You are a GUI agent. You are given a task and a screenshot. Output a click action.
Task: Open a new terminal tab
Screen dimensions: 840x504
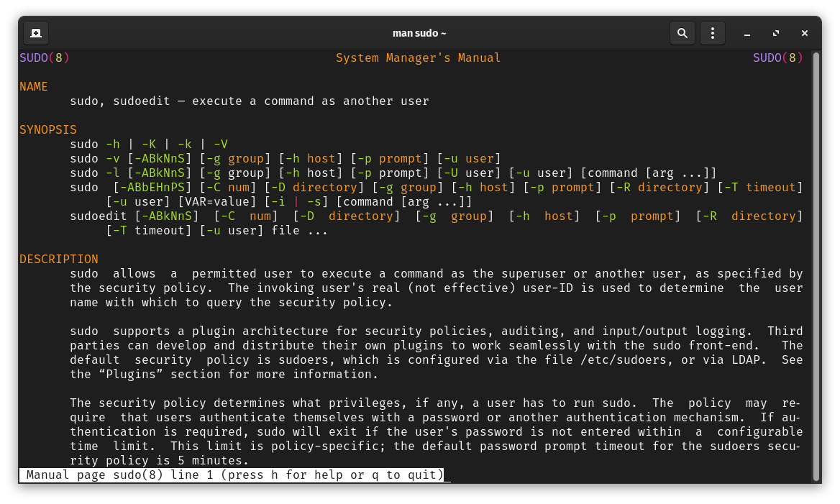[36, 33]
